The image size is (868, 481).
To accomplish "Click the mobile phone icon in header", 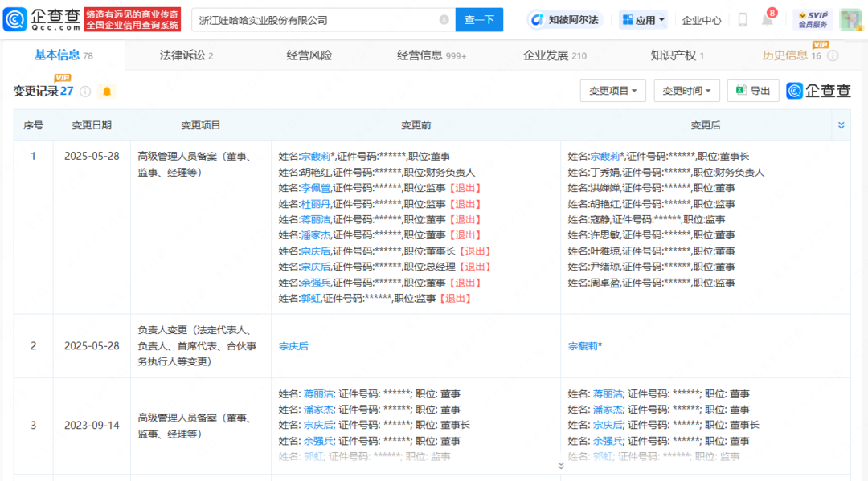I will (743, 20).
